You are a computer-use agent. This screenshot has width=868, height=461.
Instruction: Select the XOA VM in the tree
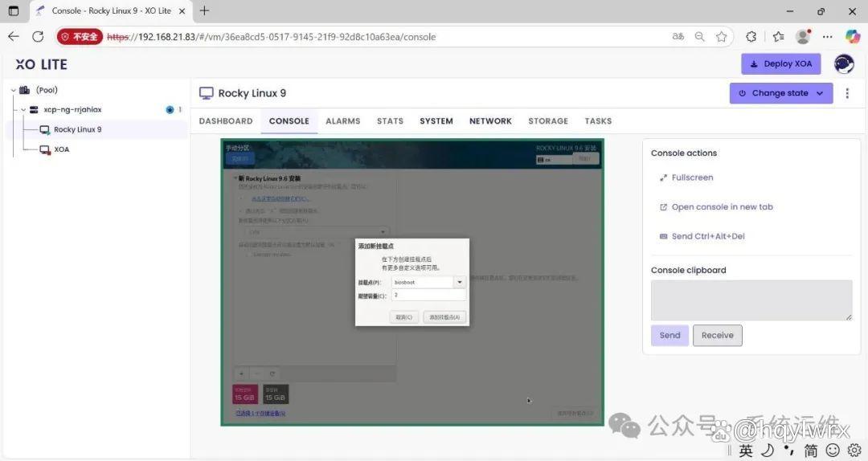click(61, 149)
